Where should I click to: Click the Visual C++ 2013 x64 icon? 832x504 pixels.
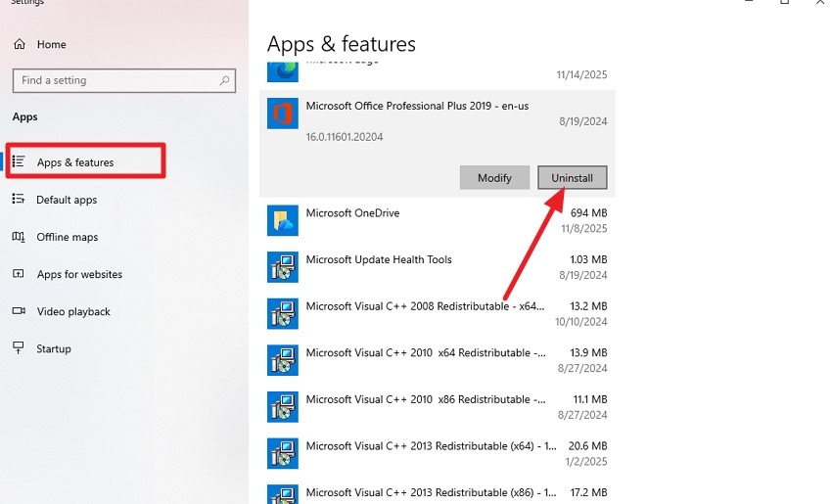pyautogui.click(x=282, y=454)
